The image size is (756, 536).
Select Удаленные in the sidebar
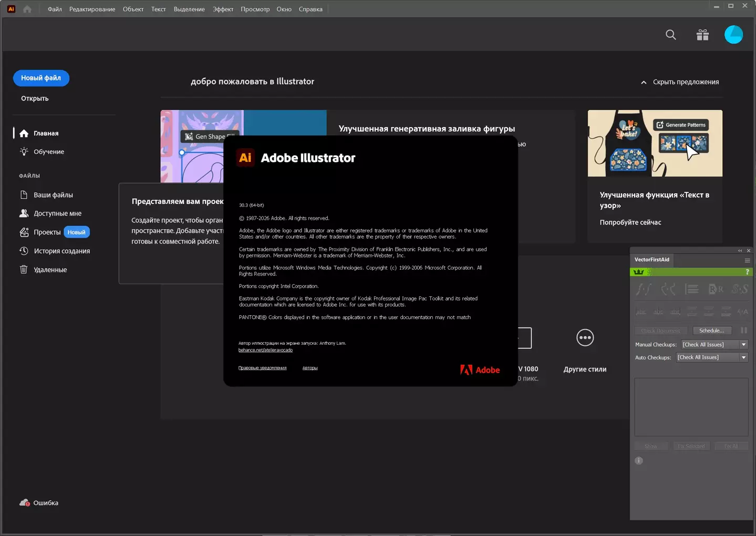point(50,270)
